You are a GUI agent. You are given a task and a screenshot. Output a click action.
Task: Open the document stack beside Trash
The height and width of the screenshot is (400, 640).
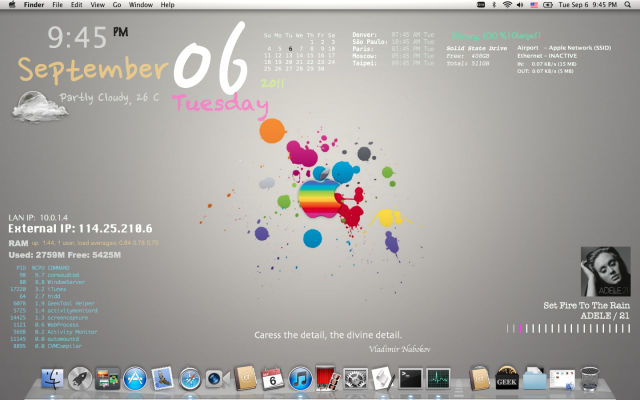coord(562,379)
